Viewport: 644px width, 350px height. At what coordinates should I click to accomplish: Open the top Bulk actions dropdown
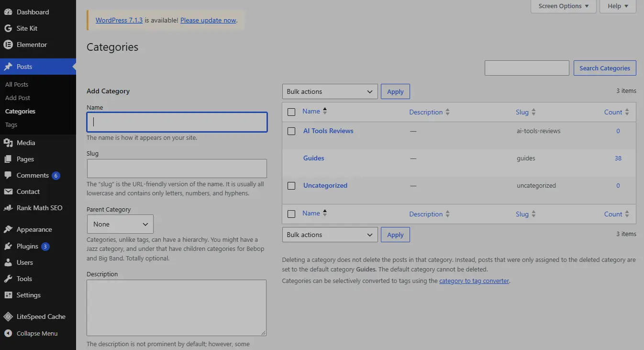click(x=330, y=91)
